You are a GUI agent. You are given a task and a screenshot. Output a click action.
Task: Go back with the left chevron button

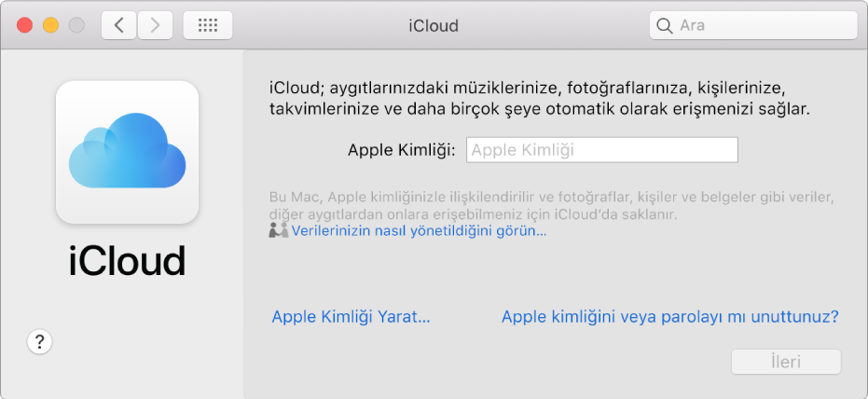coord(118,25)
